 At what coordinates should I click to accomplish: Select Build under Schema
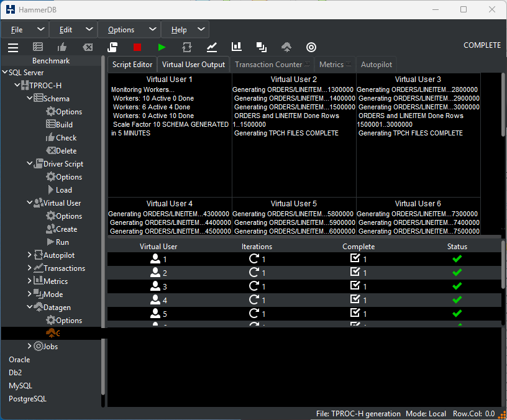(x=60, y=124)
